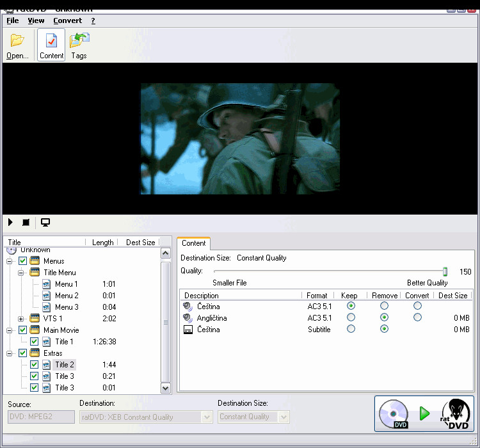Select Keep for Čeština AC3 5.1 audio
The image size is (480, 448).
point(351,306)
